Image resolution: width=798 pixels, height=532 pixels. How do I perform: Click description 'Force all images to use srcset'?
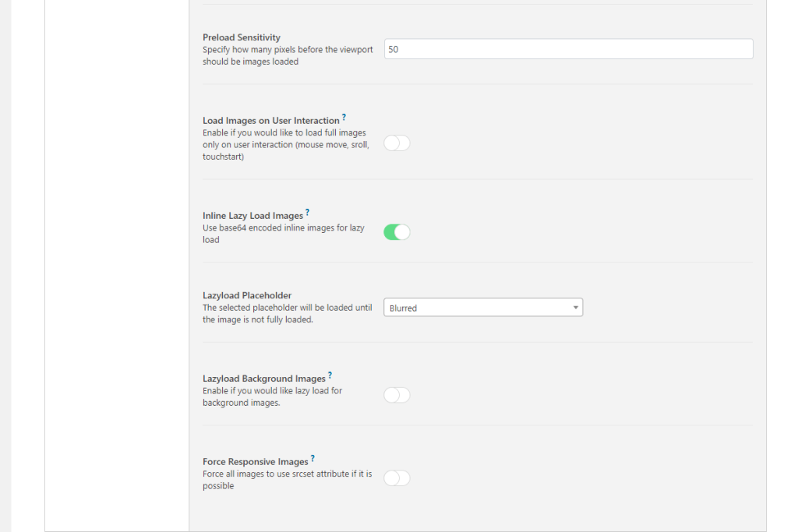click(287, 480)
